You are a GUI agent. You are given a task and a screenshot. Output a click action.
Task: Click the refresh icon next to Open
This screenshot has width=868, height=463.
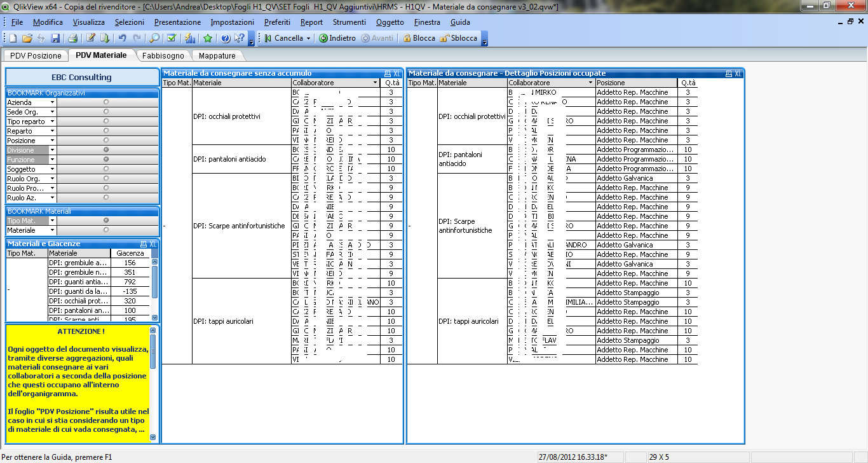click(41, 38)
